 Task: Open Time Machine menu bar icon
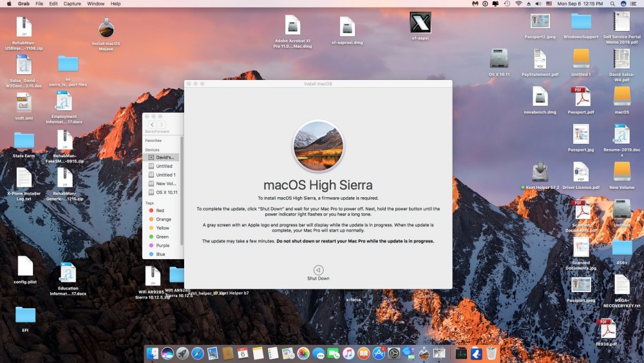tap(507, 4)
